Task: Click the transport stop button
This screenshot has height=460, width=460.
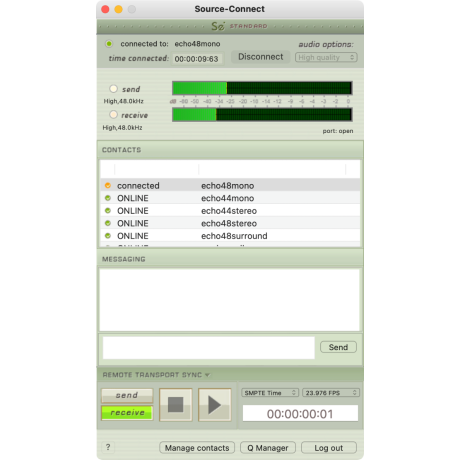Action: click(176, 405)
